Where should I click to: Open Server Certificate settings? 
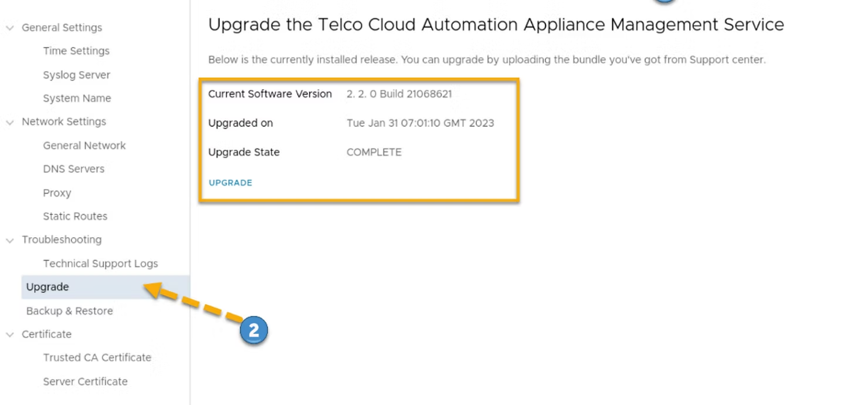[85, 382]
